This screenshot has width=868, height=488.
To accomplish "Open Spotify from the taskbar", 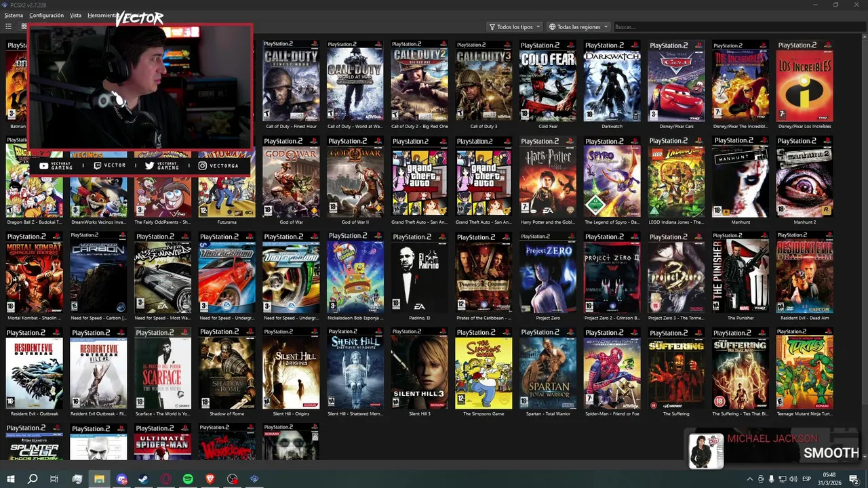I will pos(188,479).
